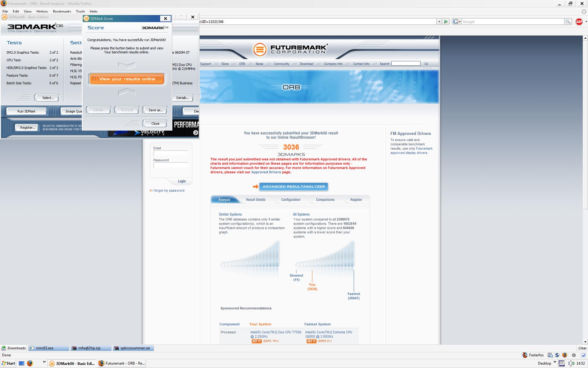Open Community link in Futuremark nav
588x368 pixels.
281,64
